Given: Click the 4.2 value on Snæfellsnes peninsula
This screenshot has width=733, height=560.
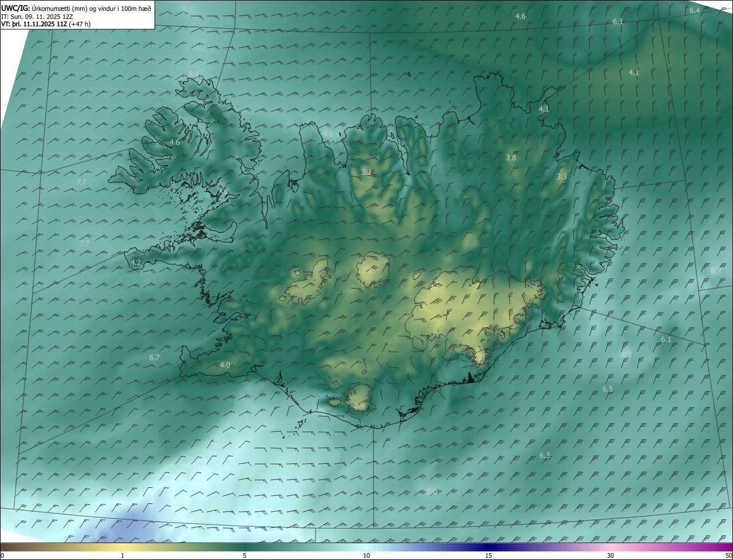Looking at the screenshot, I should (x=136, y=262).
